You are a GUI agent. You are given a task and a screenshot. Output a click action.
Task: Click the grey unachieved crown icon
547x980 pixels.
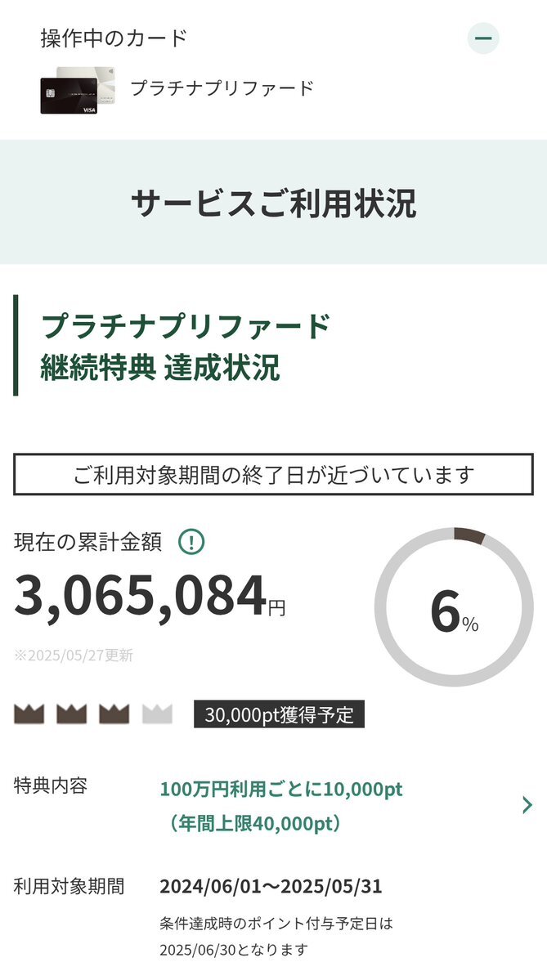pyautogui.click(x=157, y=714)
